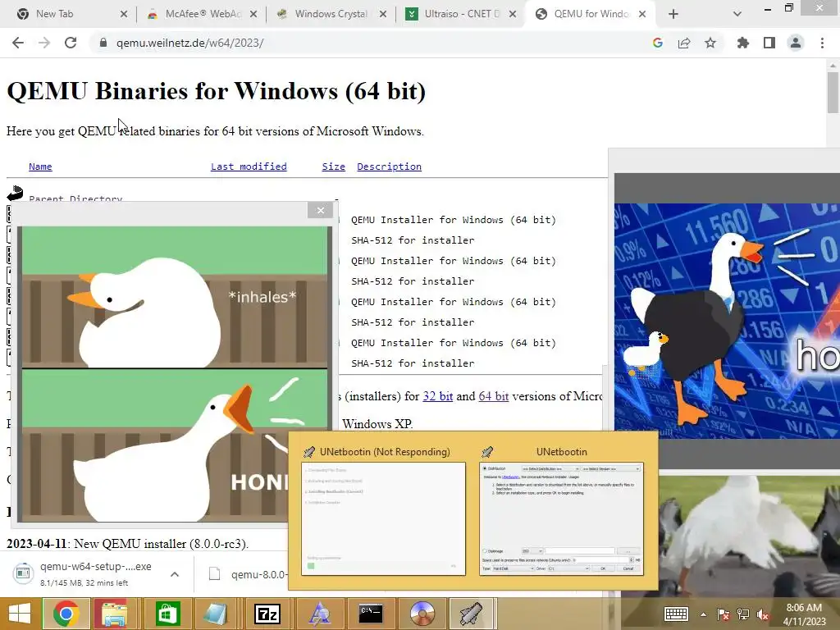Viewport: 840px width, 630px height.
Task: Bookmark this page with the star icon
Action: tap(710, 43)
